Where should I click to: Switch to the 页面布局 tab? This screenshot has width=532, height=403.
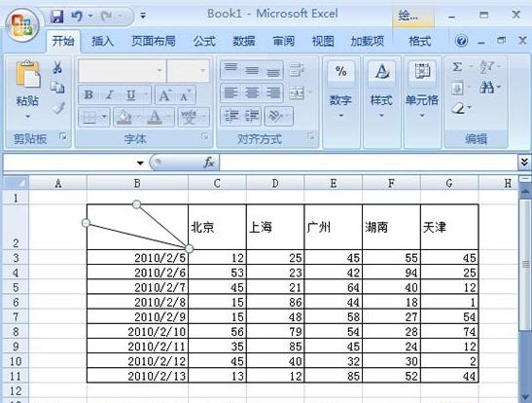pyautogui.click(x=154, y=41)
